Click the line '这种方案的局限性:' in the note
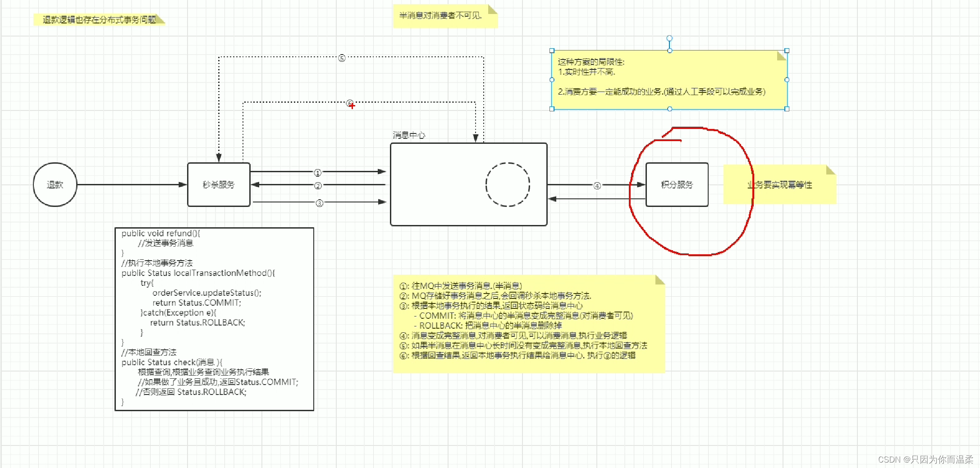 (x=591, y=62)
